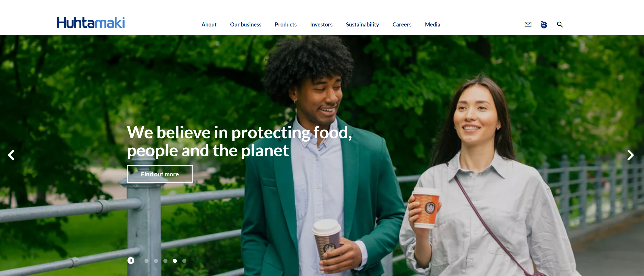Expand the About menu
This screenshot has width=644, height=276.
pos(209,24)
